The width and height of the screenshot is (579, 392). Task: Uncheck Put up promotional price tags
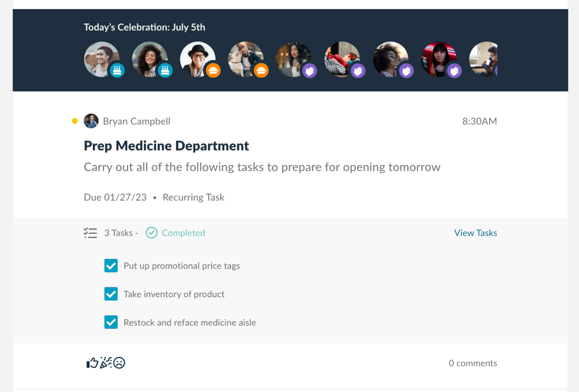111,266
